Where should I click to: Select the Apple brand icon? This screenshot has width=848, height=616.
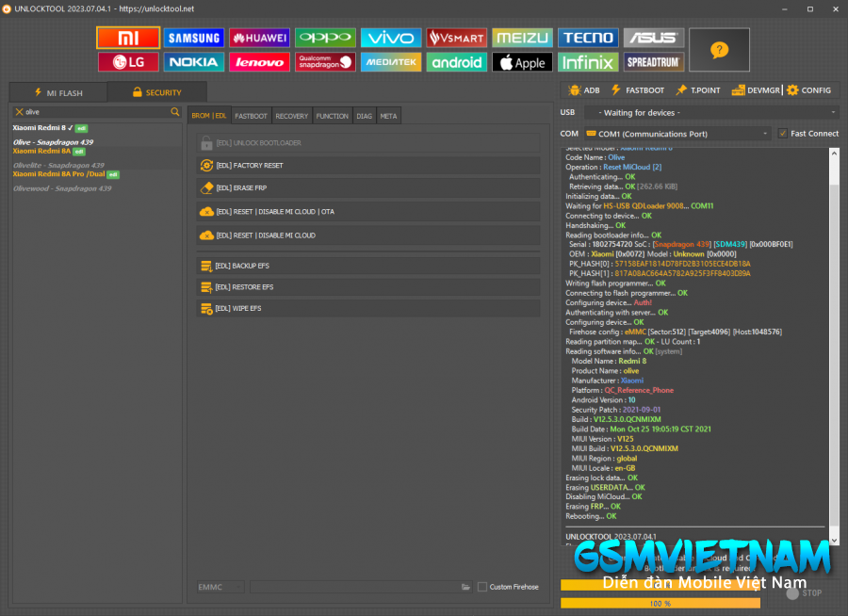[522, 62]
